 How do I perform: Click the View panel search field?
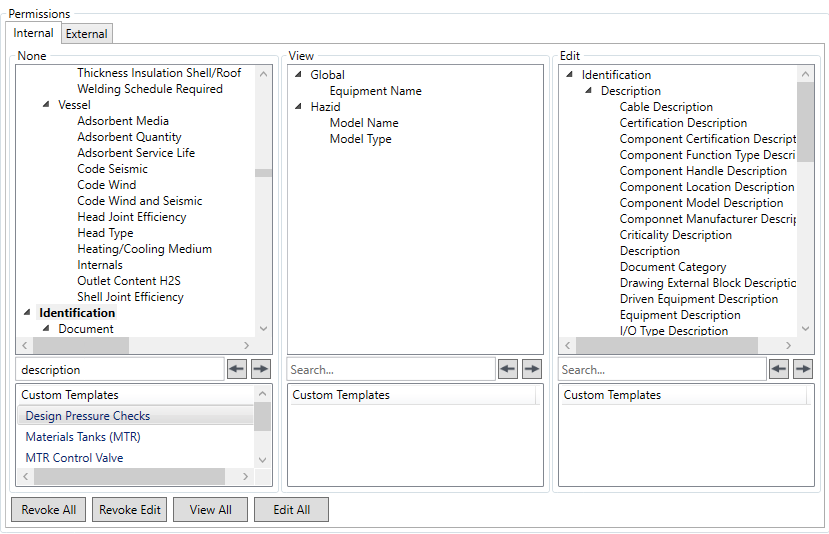pyautogui.click(x=390, y=370)
